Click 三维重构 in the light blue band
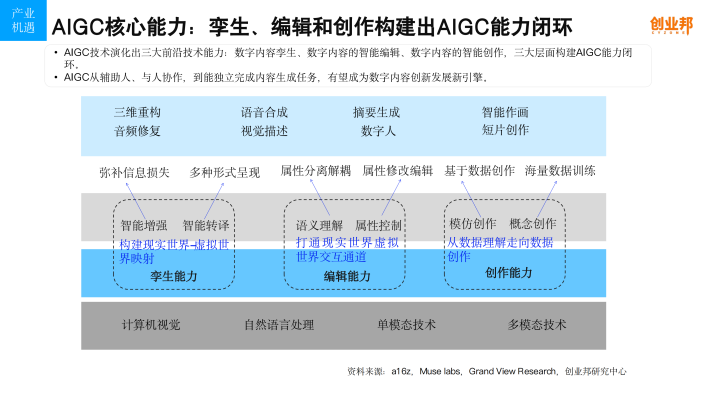This screenshot has height=399, width=710. point(137,112)
